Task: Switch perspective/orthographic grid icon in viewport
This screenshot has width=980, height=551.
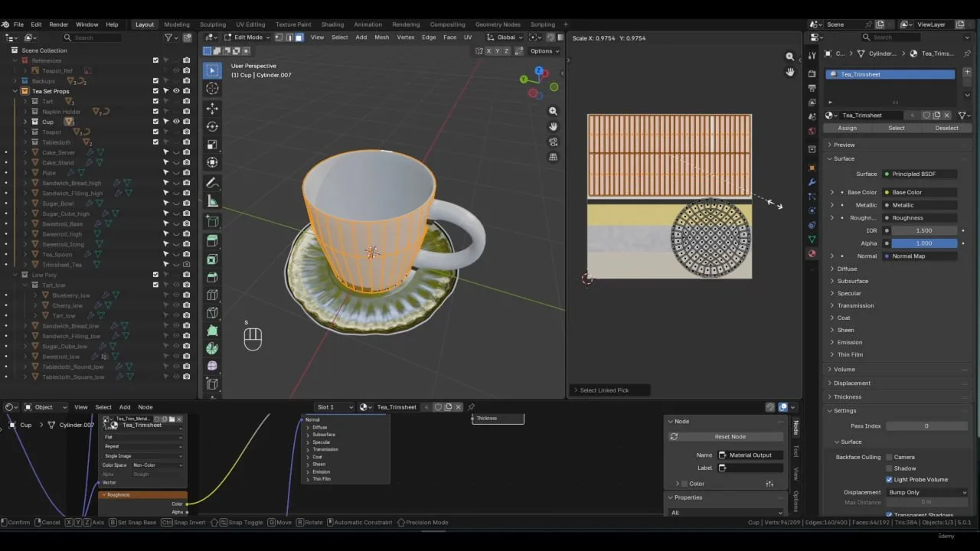Action: click(x=553, y=157)
